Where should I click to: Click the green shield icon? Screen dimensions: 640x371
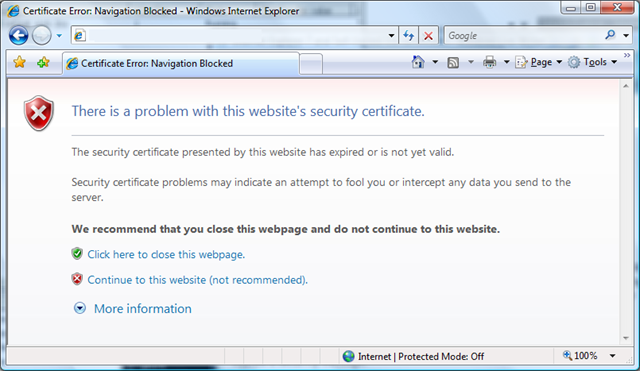pos(77,253)
